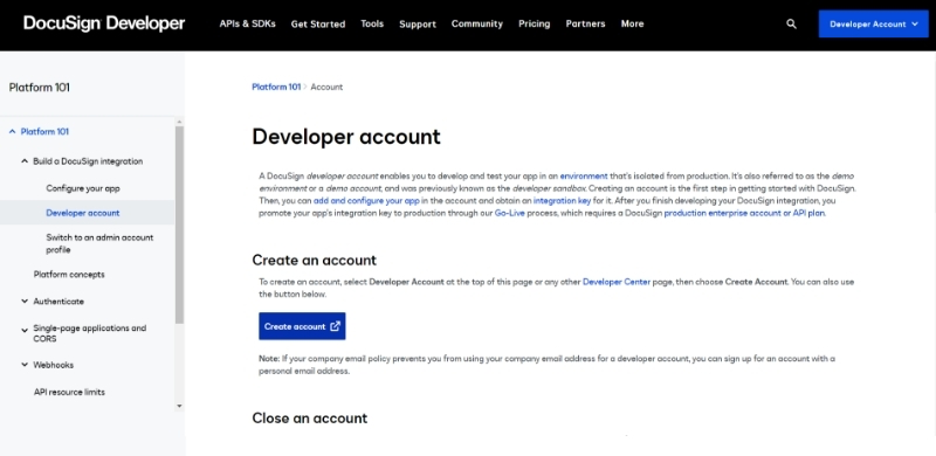
Task: Click the DocuSign Developer logo
Action: coord(104,23)
